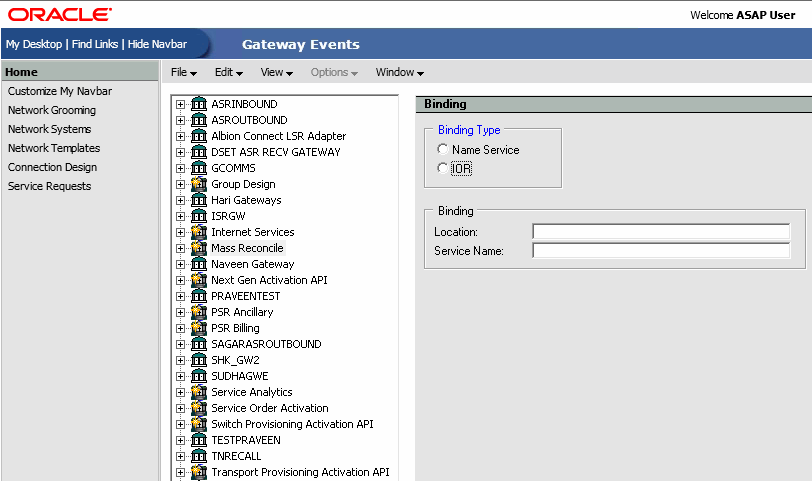Click the SUDHAGWE gateway icon
The width and height of the screenshot is (812, 481).
(199, 376)
